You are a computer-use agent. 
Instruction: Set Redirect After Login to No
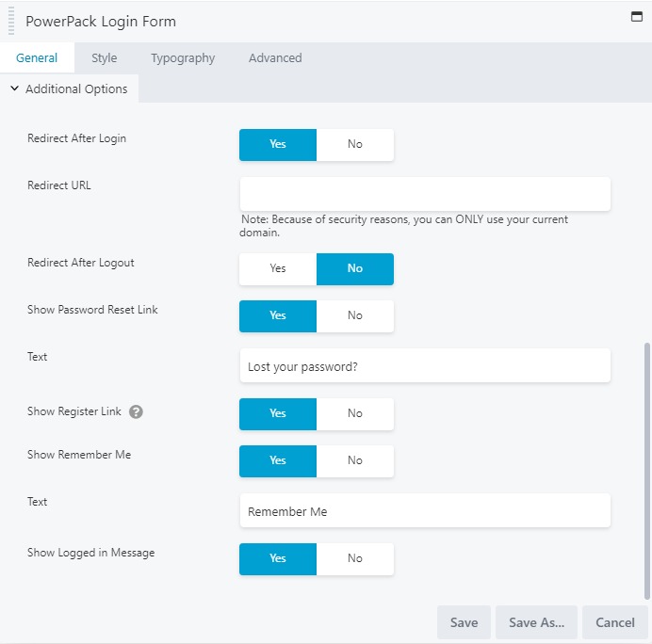click(x=355, y=145)
